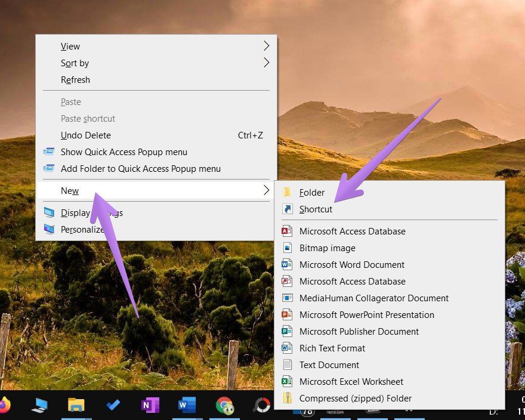Viewport: 525px width, 420px height.
Task: Open OneNote from the taskbar
Action: click(x=150, y=405)
